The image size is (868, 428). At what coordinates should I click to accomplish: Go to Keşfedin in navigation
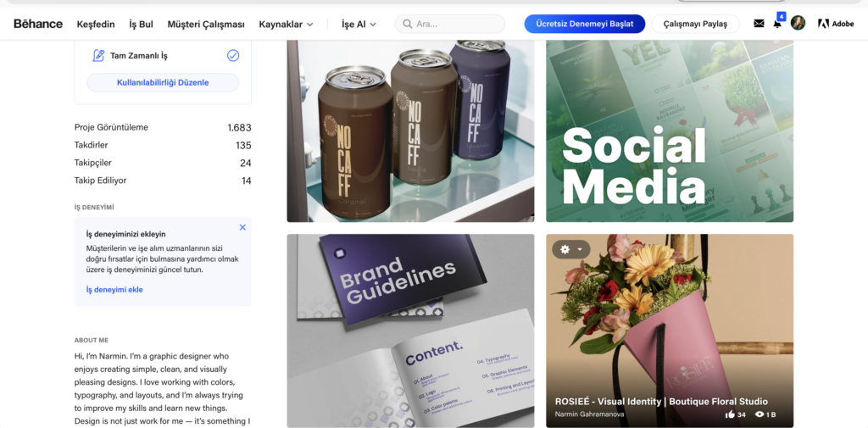click(x=96, y=25)
